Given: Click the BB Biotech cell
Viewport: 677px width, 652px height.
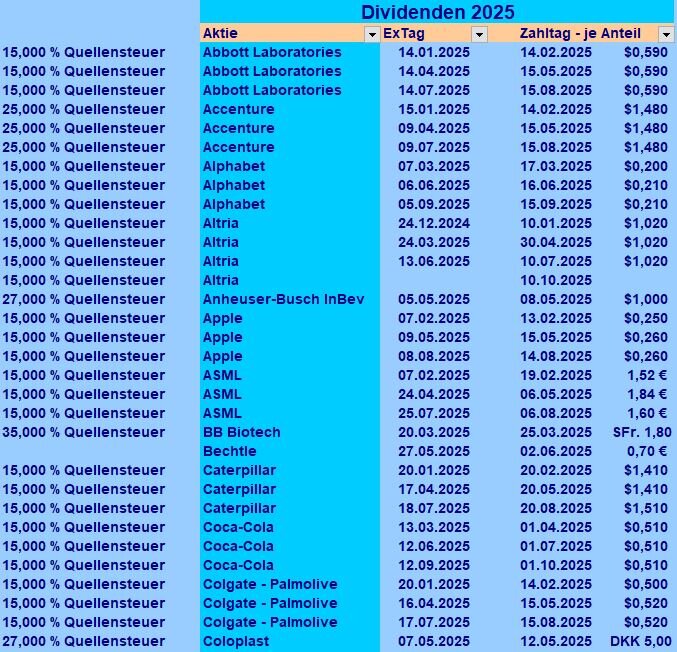Looking at the screenshot, I should coord(242,432).
